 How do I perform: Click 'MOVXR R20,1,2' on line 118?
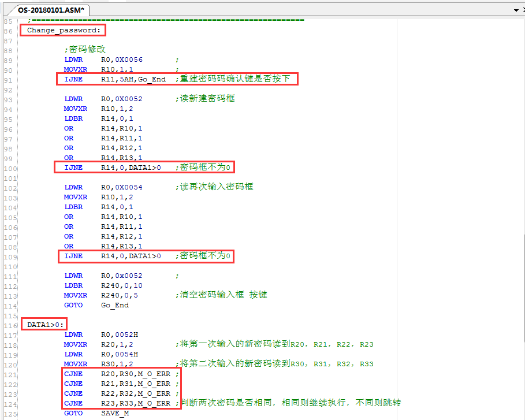(99, 344)
